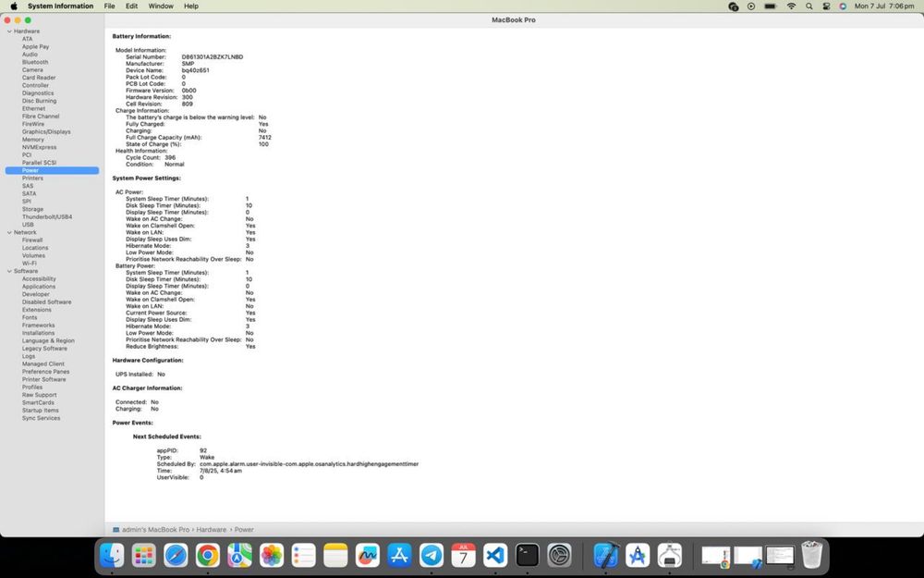Click the Battery Information heading
Viewport: 924px width, 578px height.
tap(141, 37)
